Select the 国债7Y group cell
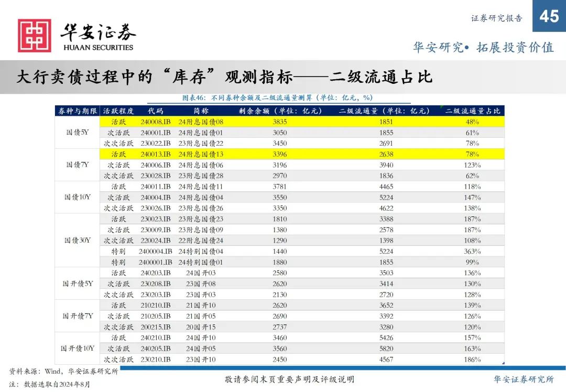 [x=77, y=165]
